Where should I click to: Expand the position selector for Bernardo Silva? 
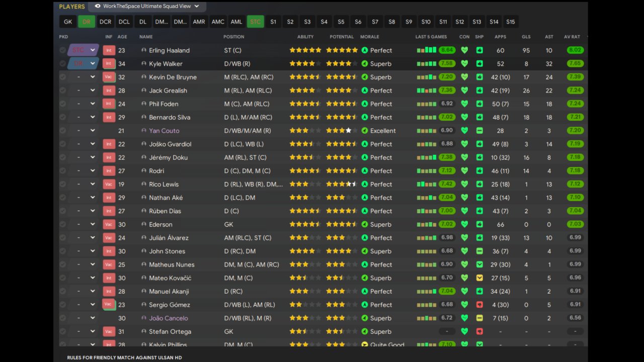(x=93, y=117)
